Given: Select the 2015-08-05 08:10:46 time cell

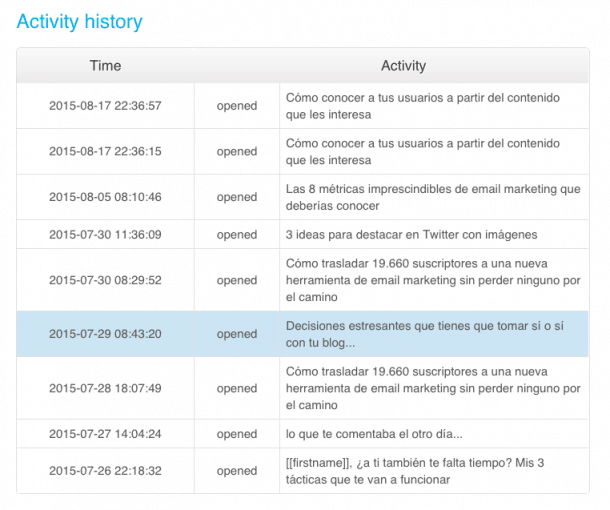Looking at the screenshot, I should [105, 197].
